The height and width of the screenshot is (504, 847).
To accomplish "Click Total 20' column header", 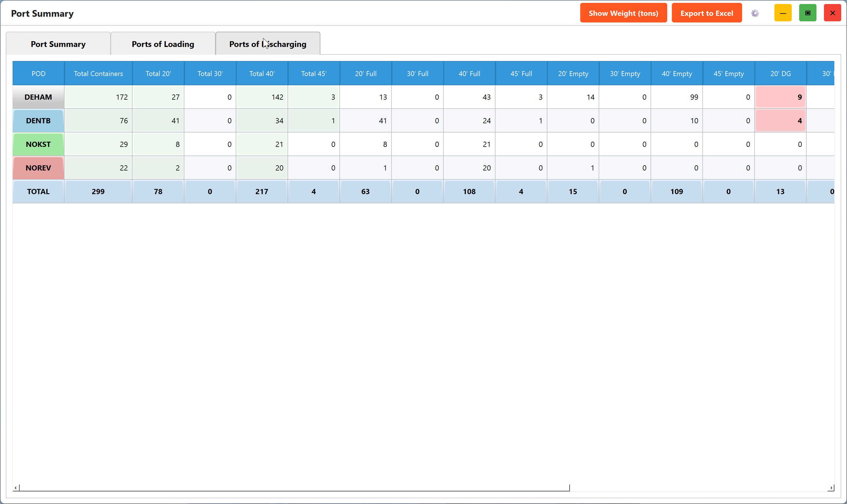I will click(158, 73).
